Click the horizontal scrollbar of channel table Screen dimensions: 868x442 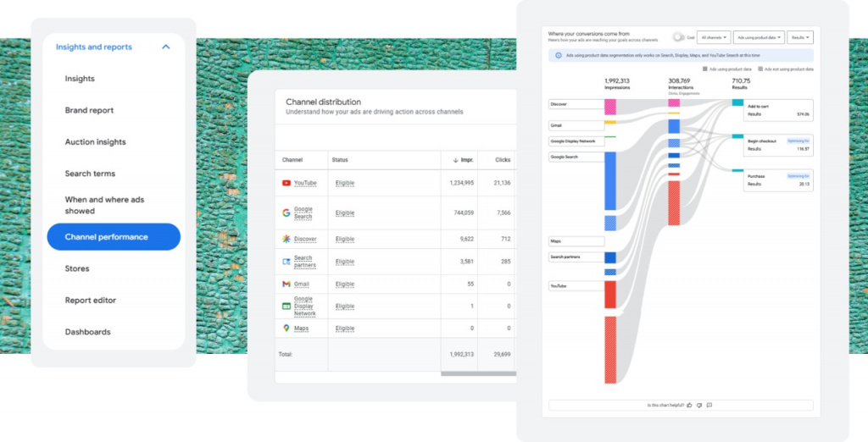click(478, 374)
